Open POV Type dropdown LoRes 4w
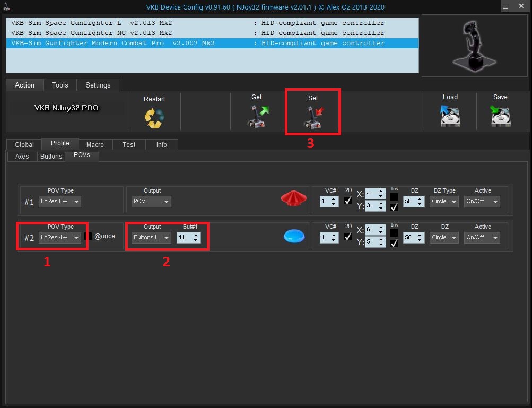Viewport: 532px width, 408px height. point(60,237)
